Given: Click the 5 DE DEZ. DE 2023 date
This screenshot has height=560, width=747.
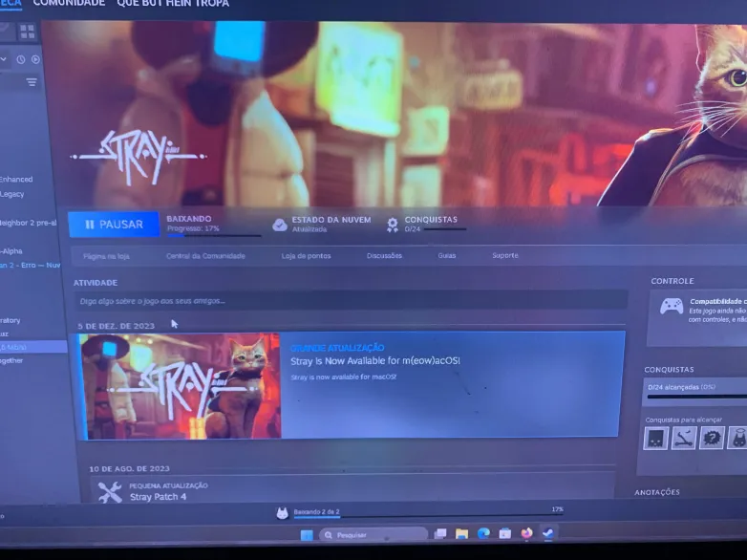Looking at the screenshot, I should [116, 326].
